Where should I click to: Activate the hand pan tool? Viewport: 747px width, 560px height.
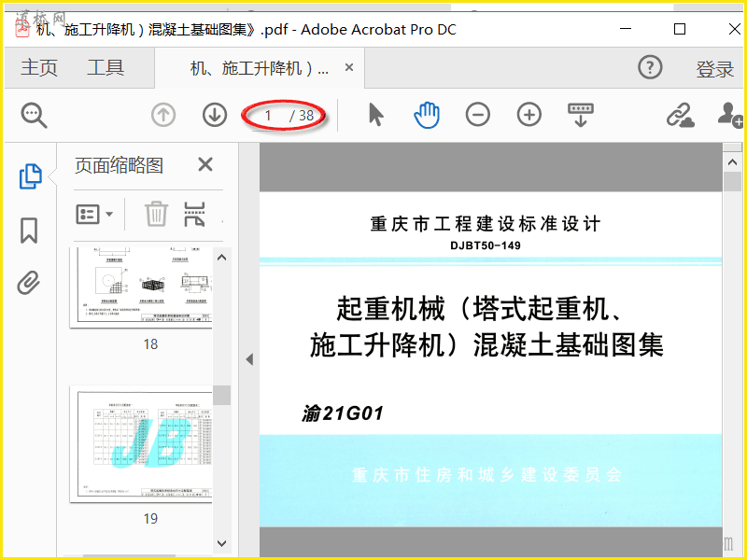(x=427, y=115)
